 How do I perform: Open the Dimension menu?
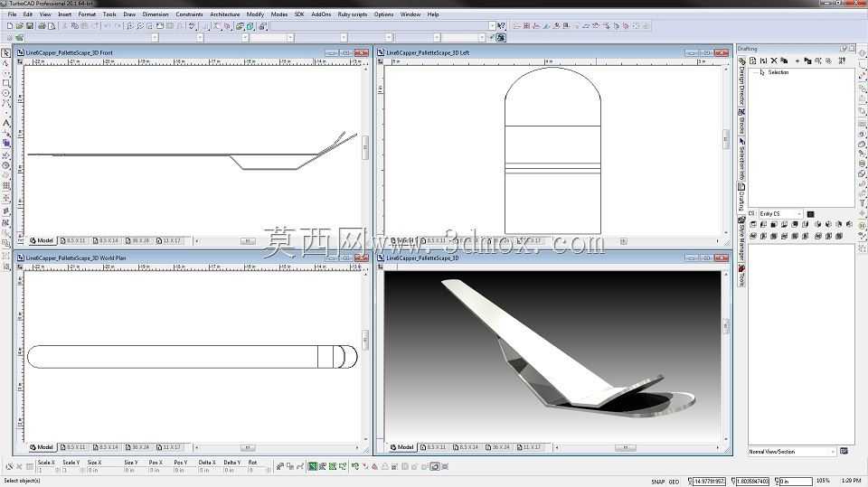click(x=156, y=14)
